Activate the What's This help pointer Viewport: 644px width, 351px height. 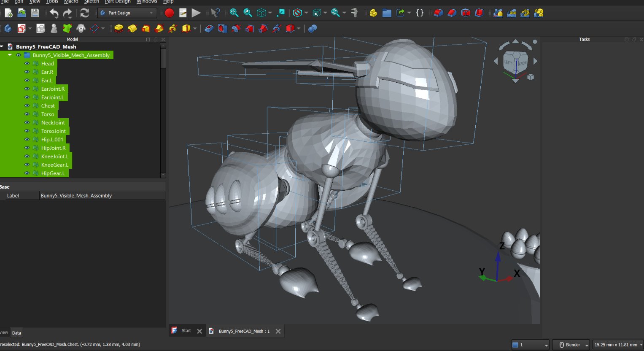(216, 13)
